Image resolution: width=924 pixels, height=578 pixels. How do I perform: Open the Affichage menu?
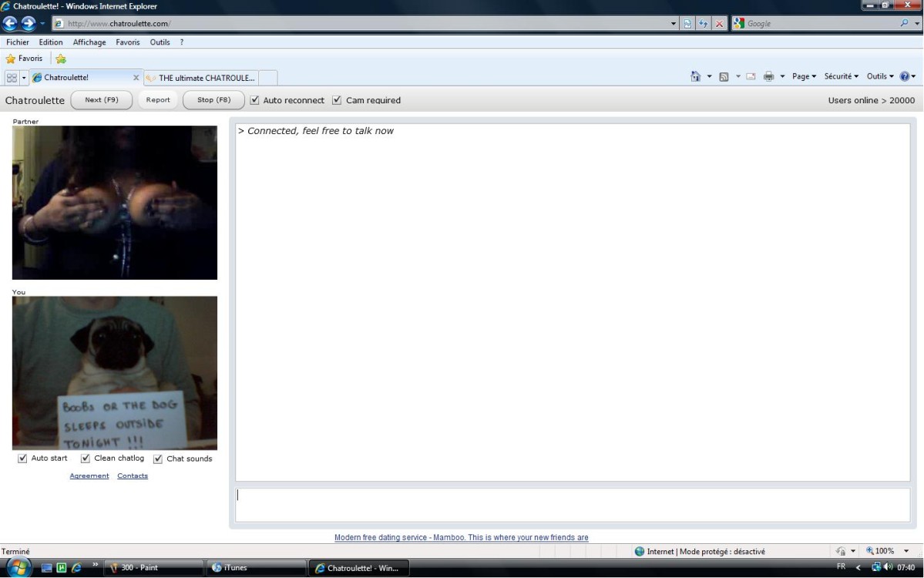coord(89,42)
